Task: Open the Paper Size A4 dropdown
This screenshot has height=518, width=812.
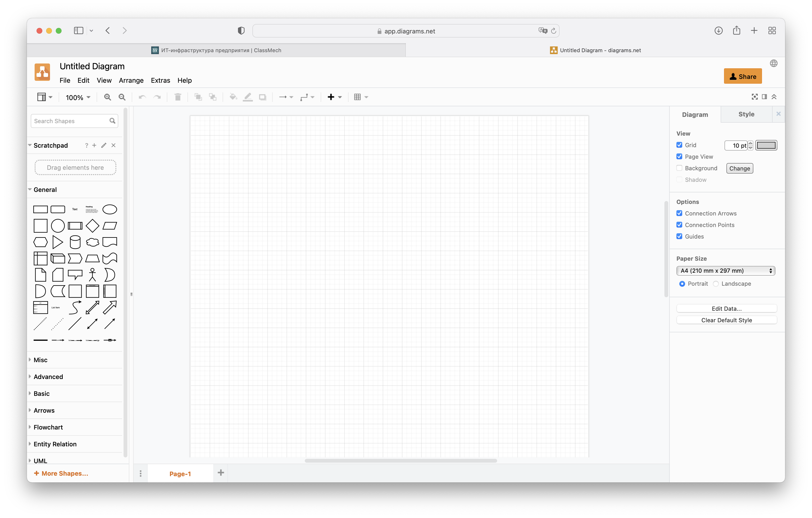Action: 726,271
